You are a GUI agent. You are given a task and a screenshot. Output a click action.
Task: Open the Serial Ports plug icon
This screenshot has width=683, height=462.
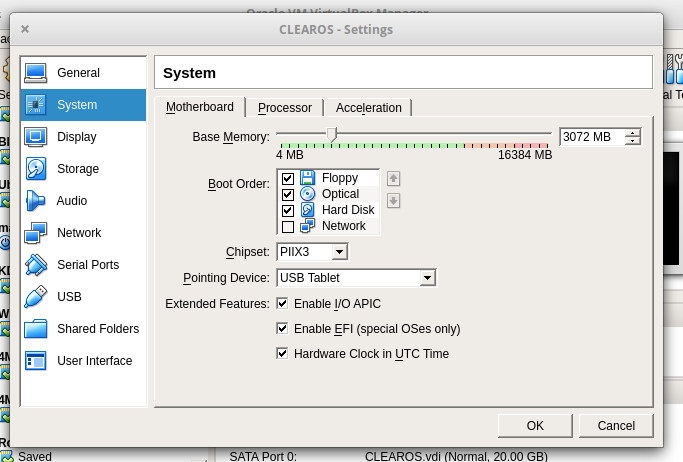click(36, 265)
